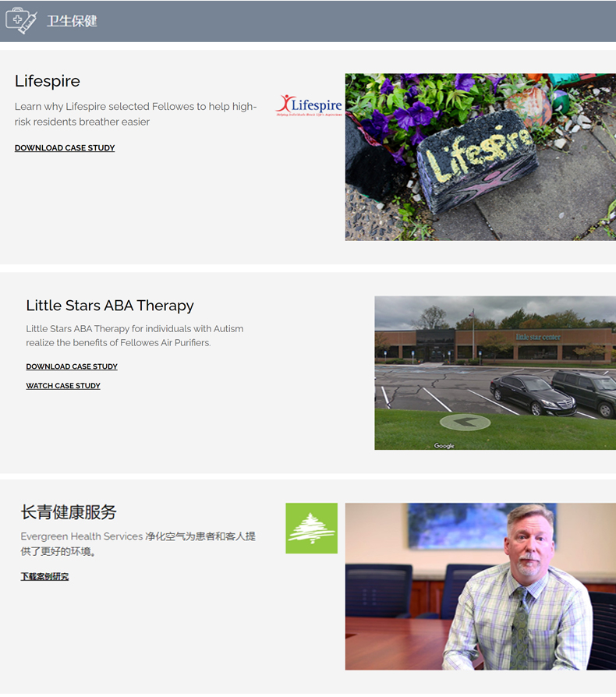Open the Lifespire painted rock photo
The image size is (616, 697).
(x=480, y=157)
